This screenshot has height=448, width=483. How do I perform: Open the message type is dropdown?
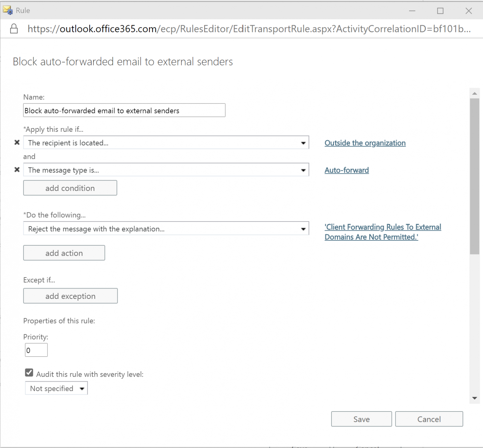tap(303, 170)
